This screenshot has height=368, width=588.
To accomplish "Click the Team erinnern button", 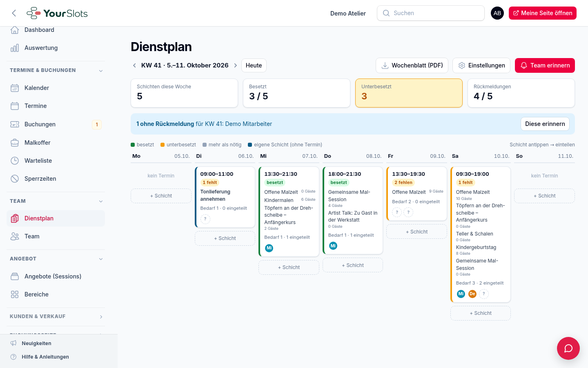I will point(545,65).
